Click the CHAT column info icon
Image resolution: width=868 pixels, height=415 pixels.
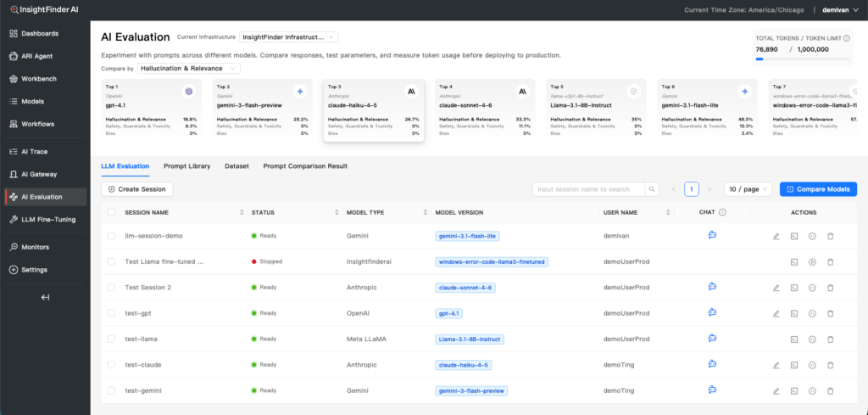click(722, 212)
